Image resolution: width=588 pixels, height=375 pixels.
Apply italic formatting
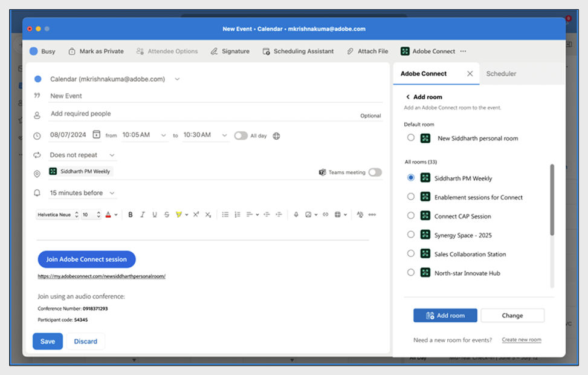143,215
